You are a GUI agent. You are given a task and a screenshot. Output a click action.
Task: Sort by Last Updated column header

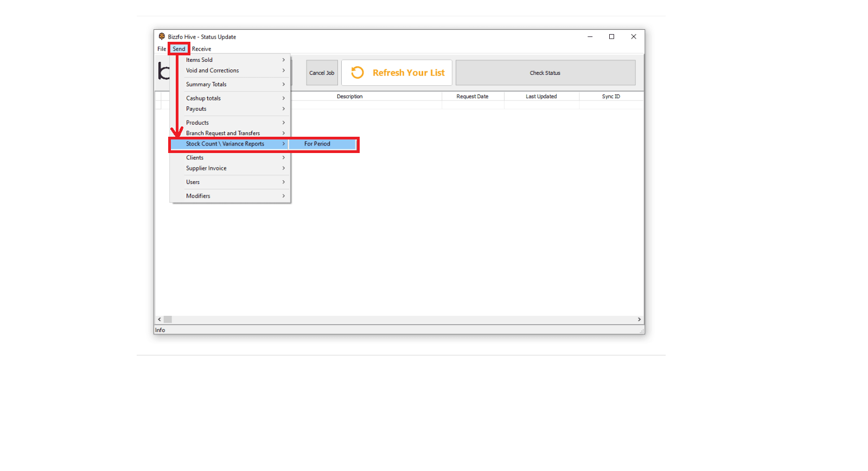(541, 97)
